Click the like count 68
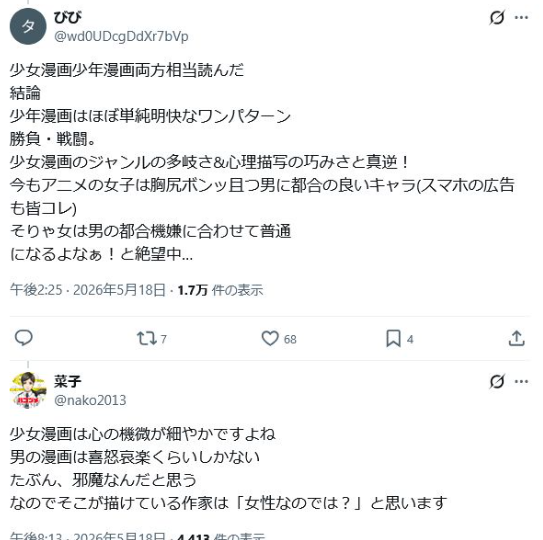The image size is (543, 540). point(290,339)
